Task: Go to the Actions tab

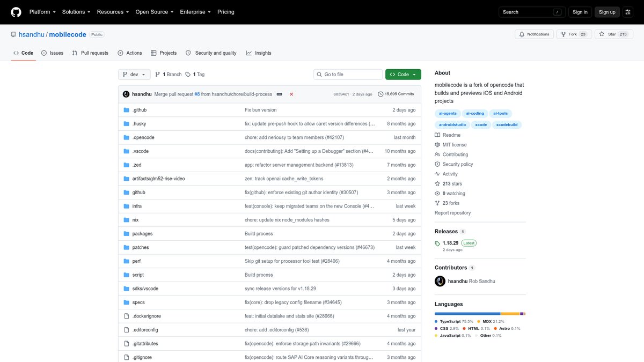Action: pos(130,53)
